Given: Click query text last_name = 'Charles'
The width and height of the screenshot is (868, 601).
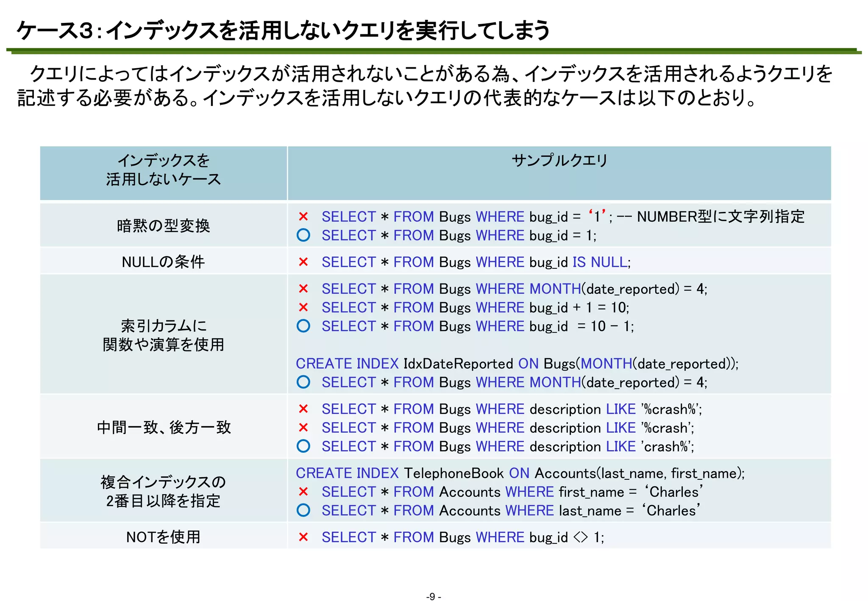Looking at the screenshot, I should pyautogui.click(x=630, y=510).
